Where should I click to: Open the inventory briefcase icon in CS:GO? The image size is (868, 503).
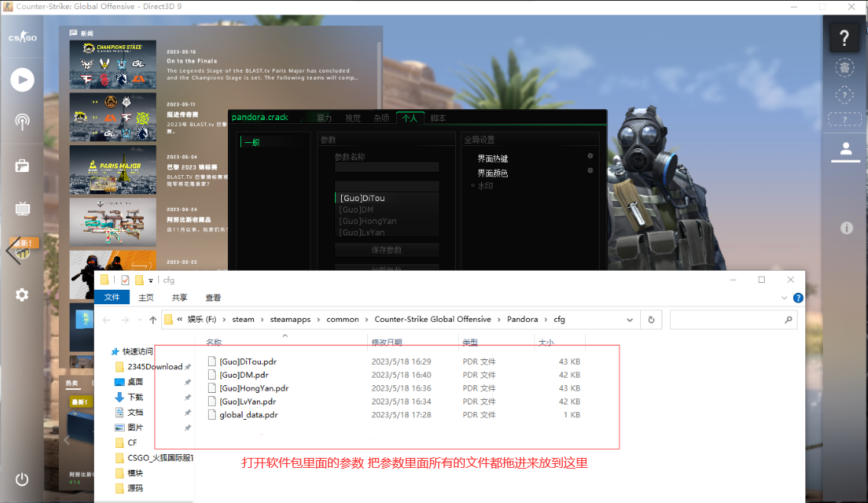(22, 165)
